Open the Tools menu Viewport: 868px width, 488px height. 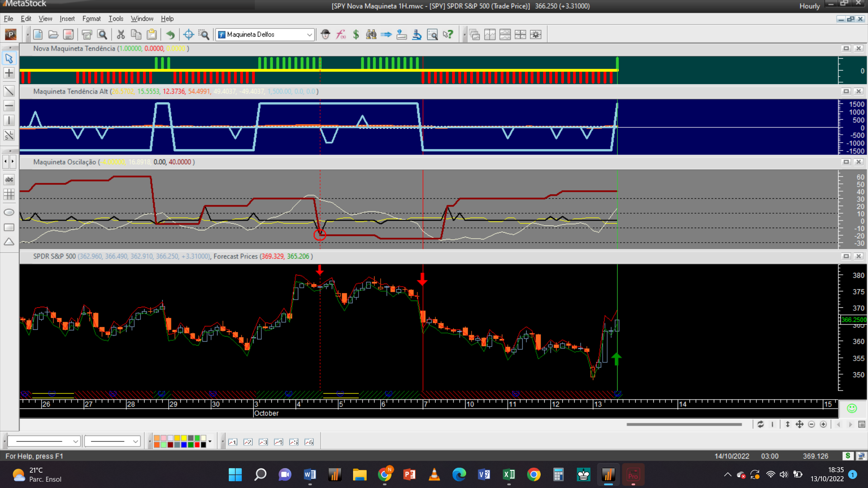(x=116, y=19)
